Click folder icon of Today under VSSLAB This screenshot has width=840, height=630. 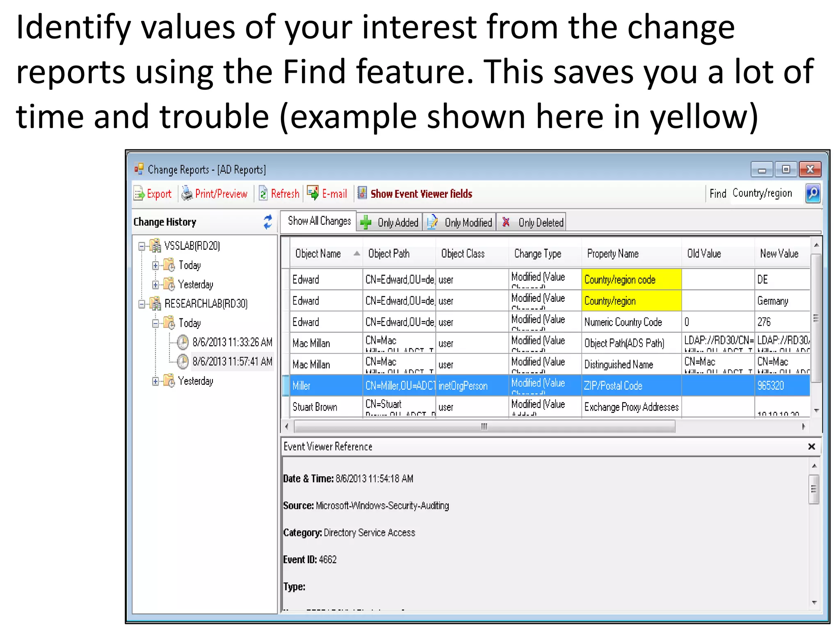[x=169, y=265]
